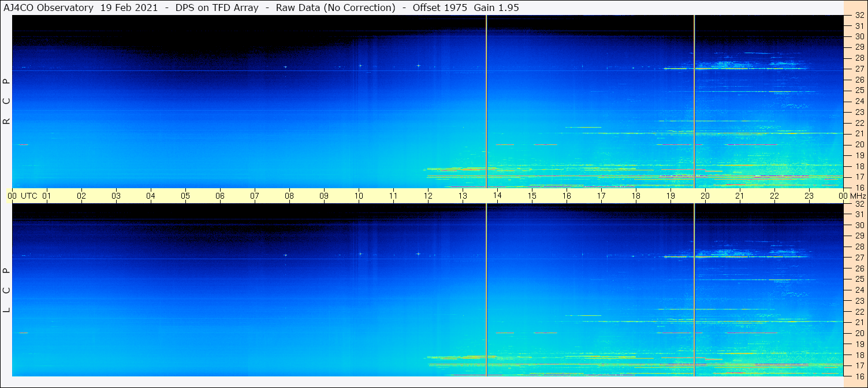Click the 03 hour label on time axis
Screen dimensions: 868x388
pos(116,196)
